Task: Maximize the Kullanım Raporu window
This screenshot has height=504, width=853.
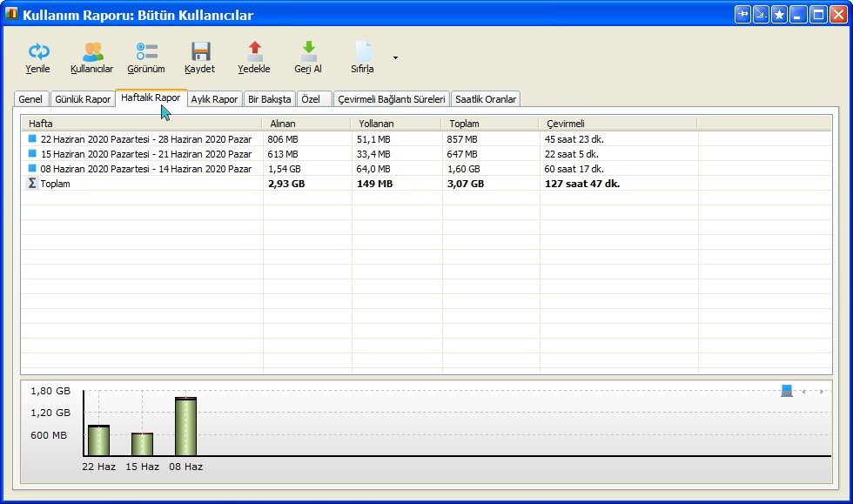Action: (x=818, y=14)
